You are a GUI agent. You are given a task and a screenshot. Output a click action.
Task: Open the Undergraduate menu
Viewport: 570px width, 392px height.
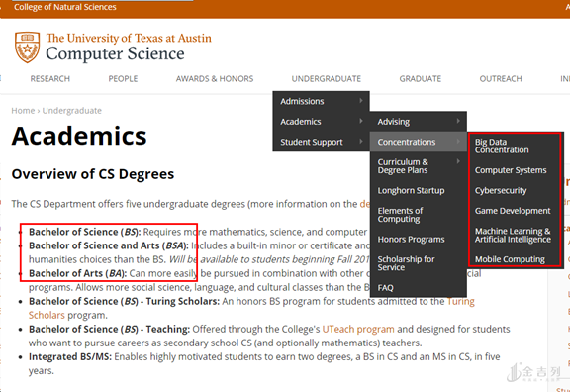(x=327, y=78)
